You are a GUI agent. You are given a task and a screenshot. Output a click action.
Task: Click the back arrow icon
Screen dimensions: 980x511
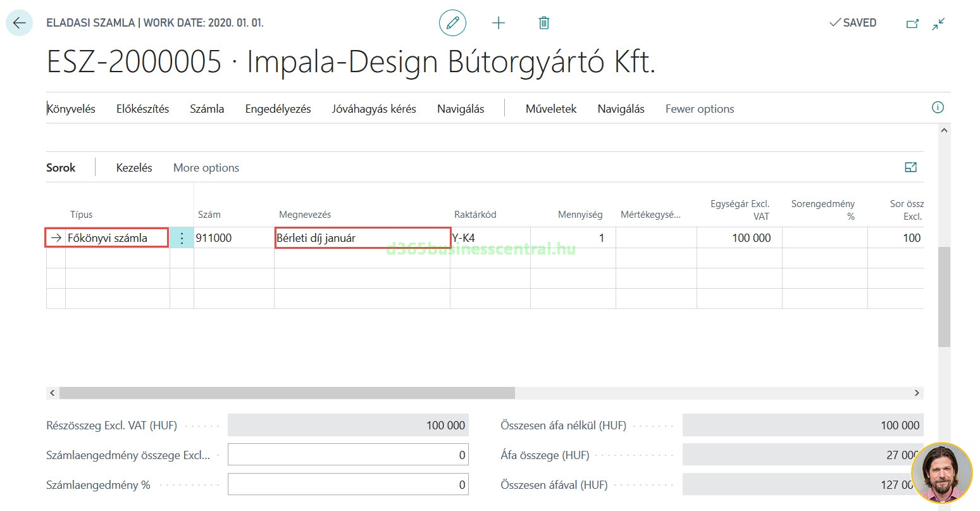click(x=19, y=23)
